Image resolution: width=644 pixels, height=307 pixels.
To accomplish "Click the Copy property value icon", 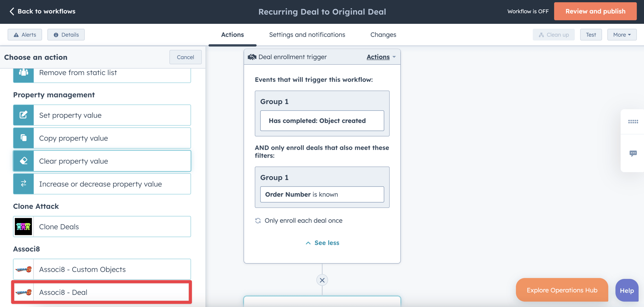I will [23, 138].
